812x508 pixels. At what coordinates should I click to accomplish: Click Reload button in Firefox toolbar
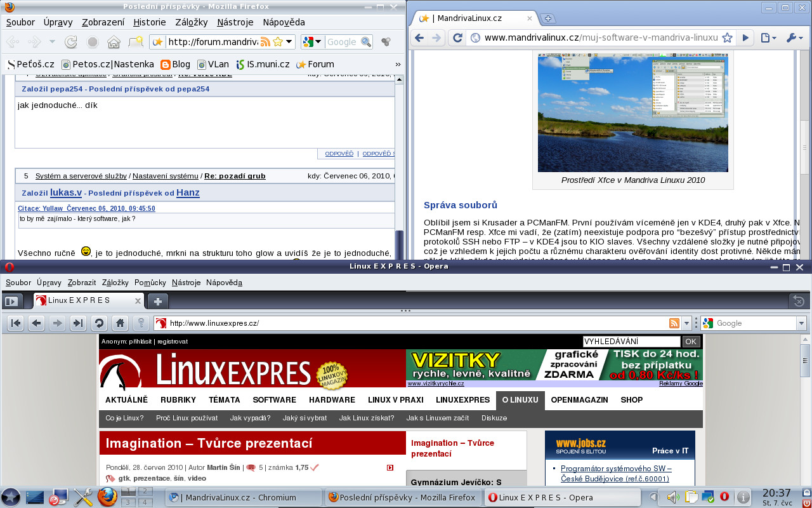(x=71, y=43)
